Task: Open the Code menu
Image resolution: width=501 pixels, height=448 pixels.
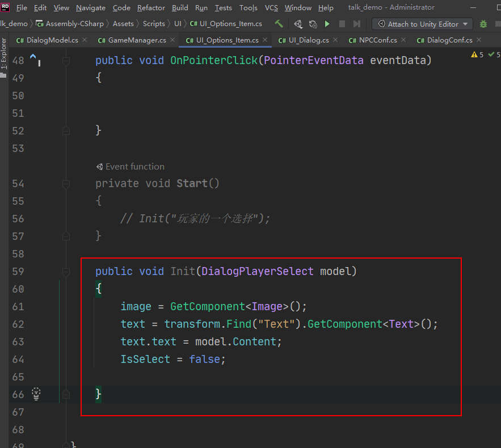Action: tap(121, 8)
